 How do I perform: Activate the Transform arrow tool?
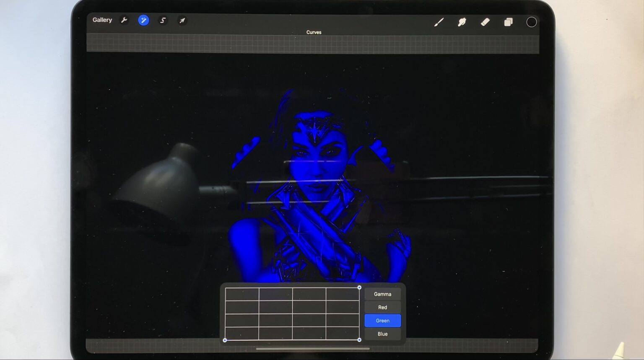[182, 20]
